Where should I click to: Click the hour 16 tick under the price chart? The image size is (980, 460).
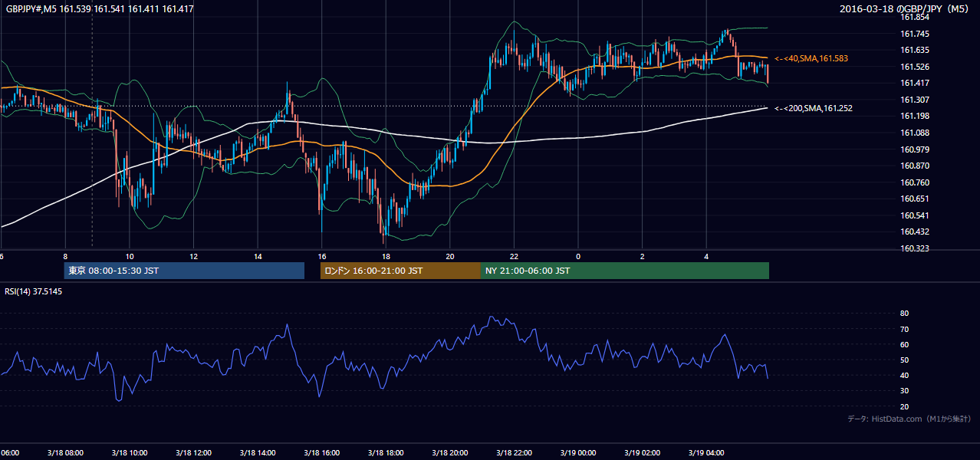click(321, 257)
